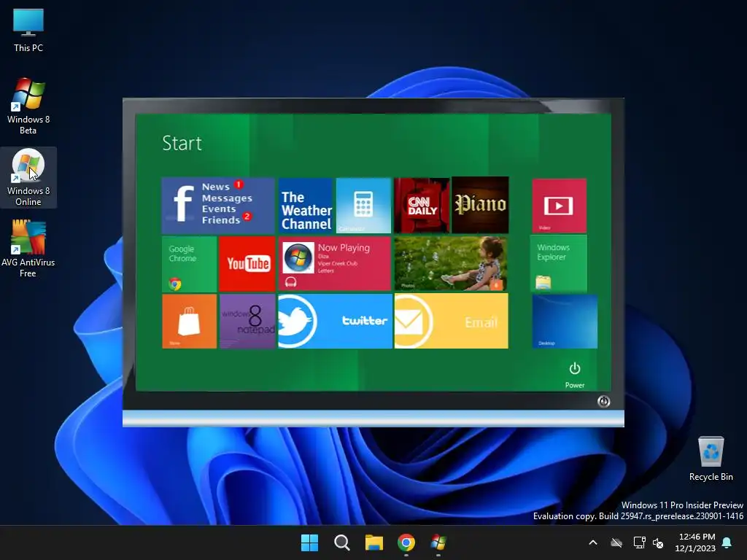747x560 pixels.
Task: Select the AVG AntiVirus Free shortcut
Action: (x=28, y=249)
